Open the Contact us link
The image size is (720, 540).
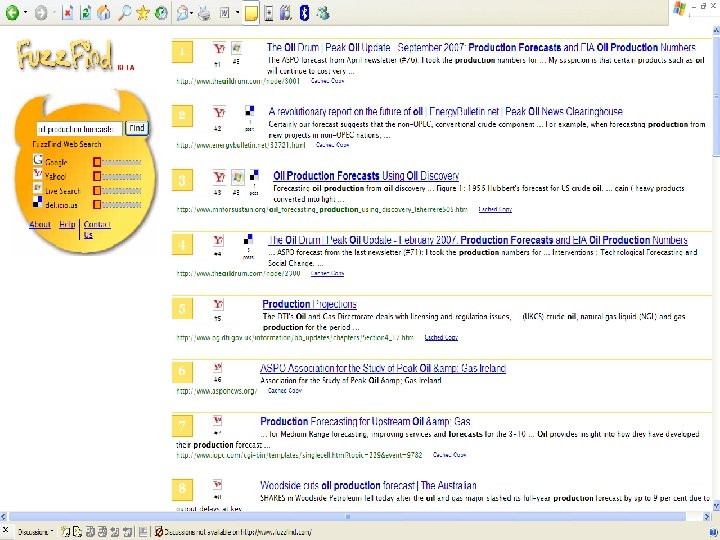tap(97, 230)
